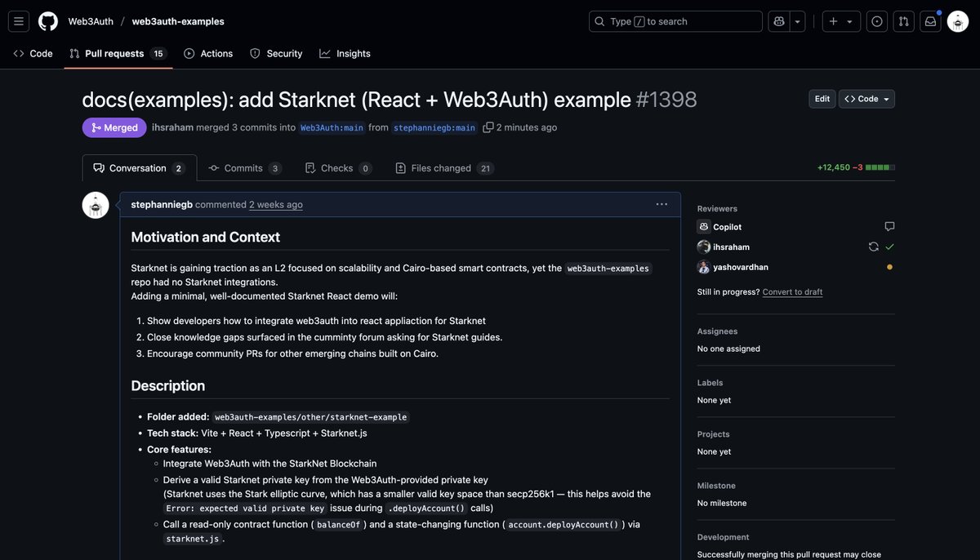Viewport: 980px width, 560px height.
Task: Click the Description heading
Action: pos(168,386)
